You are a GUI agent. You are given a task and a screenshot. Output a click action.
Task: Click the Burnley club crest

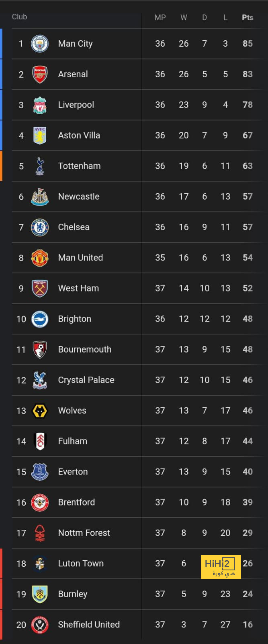click(x=40, y=594)
